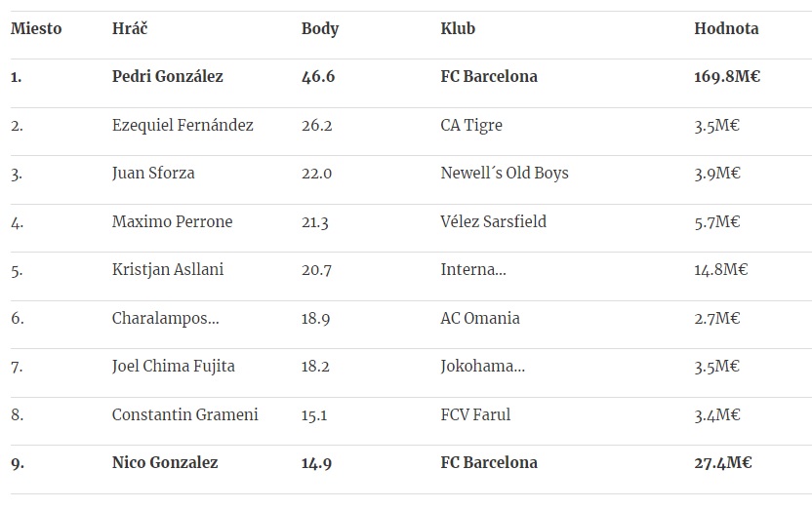Click player name Pedri González

(167, 77)
